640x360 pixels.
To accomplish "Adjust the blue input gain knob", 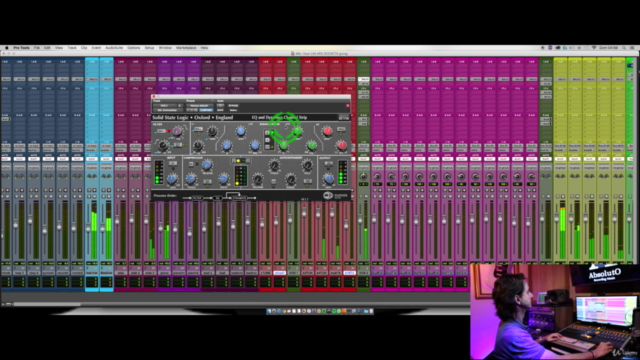I will pyautogui.click(x=172, y=179).
